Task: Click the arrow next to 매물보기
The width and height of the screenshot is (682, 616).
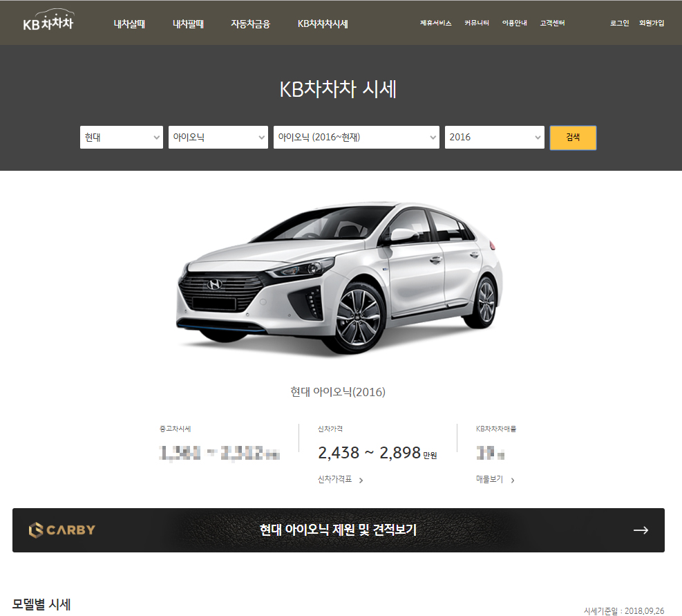Action: click(513, 480)
